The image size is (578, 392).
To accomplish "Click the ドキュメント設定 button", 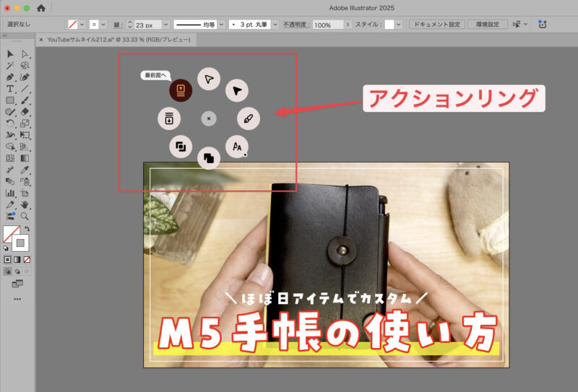I will tap(436, 25).
